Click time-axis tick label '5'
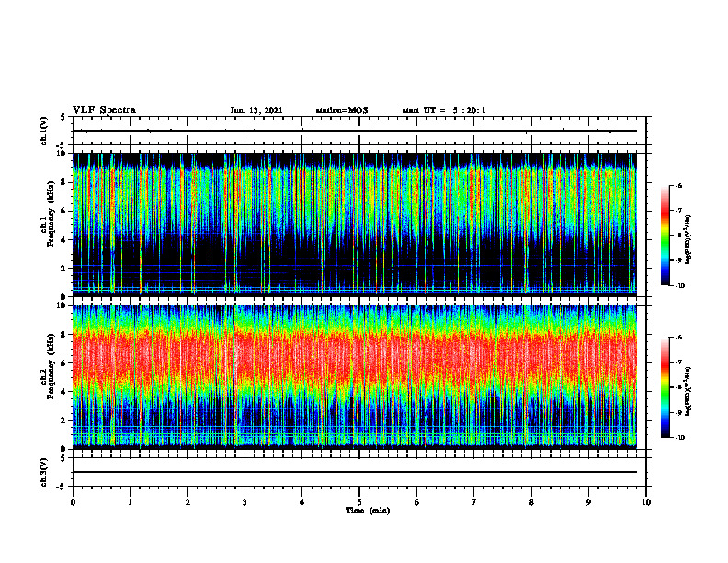The height and width of the screenshot is (563, 728). 359,502
